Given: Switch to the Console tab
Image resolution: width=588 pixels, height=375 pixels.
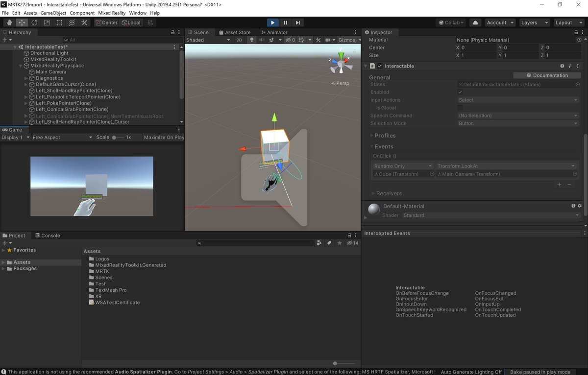Looking at the screenshot, I should point(47,235).
